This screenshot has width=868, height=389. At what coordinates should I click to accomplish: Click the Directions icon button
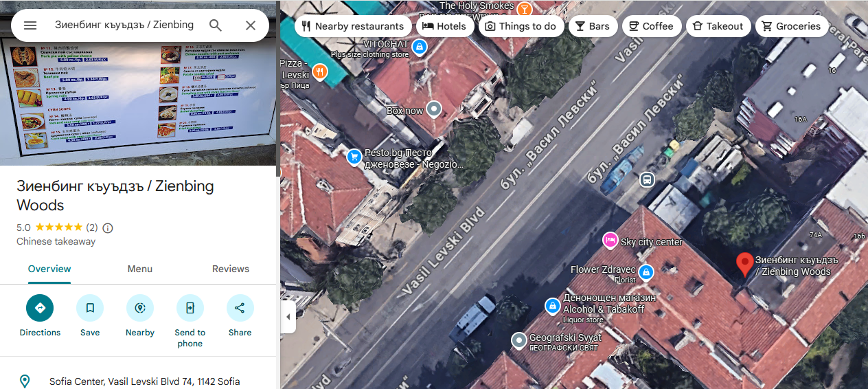[40, 308]
